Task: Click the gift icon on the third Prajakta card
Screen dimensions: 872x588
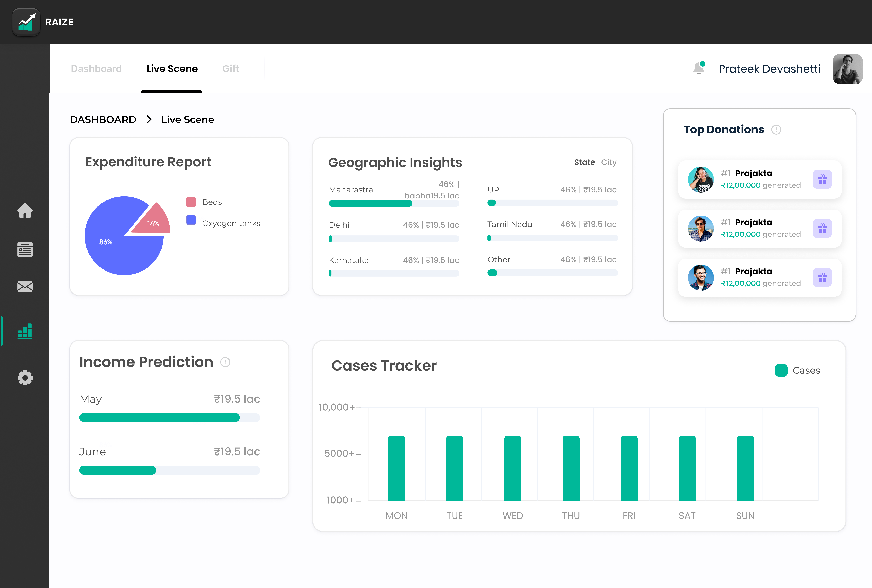Action: pyautogui.click(x=822, y=277)
